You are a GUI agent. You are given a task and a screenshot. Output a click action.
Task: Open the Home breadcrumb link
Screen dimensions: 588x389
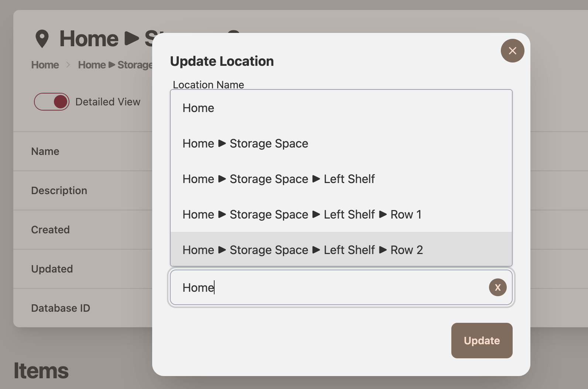coord(45,65)
